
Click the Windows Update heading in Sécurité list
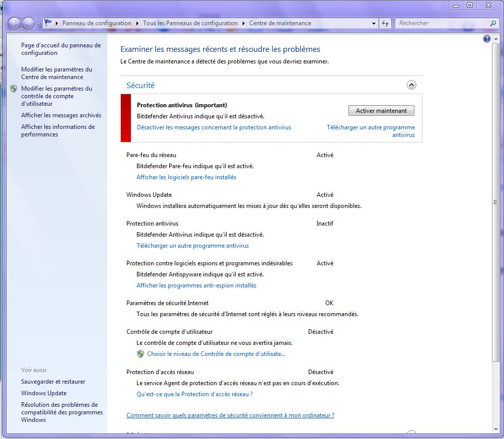[149, 195]
